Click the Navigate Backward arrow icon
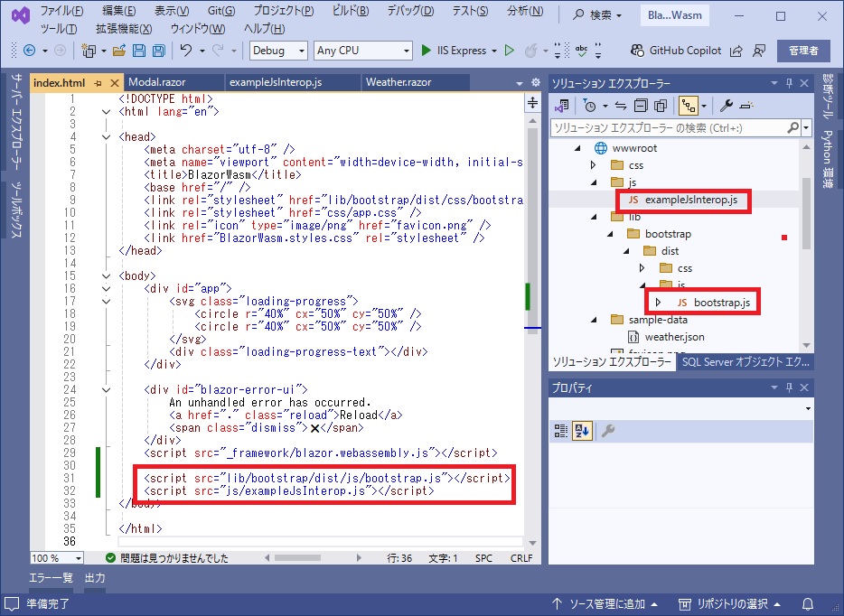 (x=30, y=51)
